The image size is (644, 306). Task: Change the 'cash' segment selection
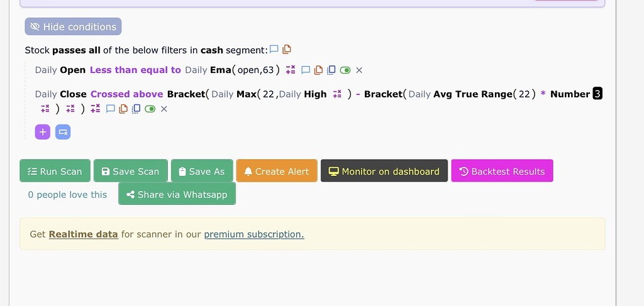(212, 50)
